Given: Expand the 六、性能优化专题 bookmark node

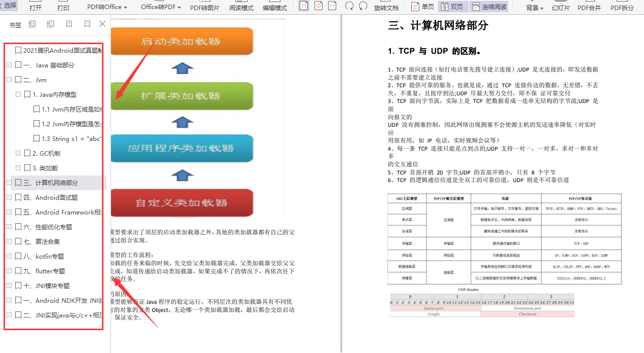Looking at the screenshot, I should tap(9, 227).
